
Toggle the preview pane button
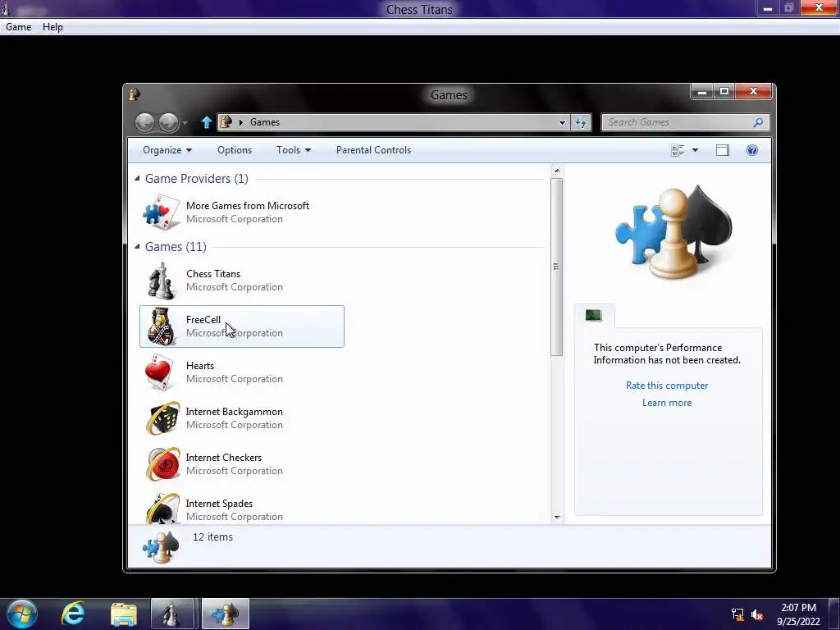pos(722,151)
